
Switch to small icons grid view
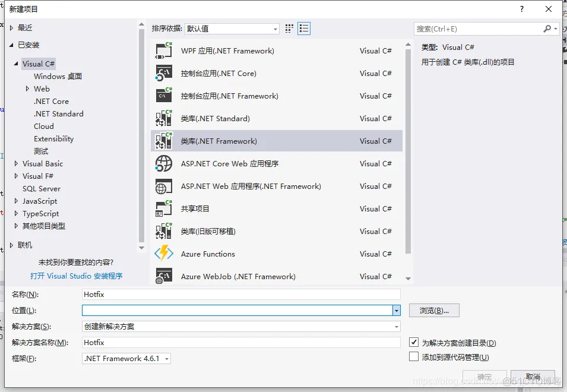pyautogui.click(x=289, y=29)
